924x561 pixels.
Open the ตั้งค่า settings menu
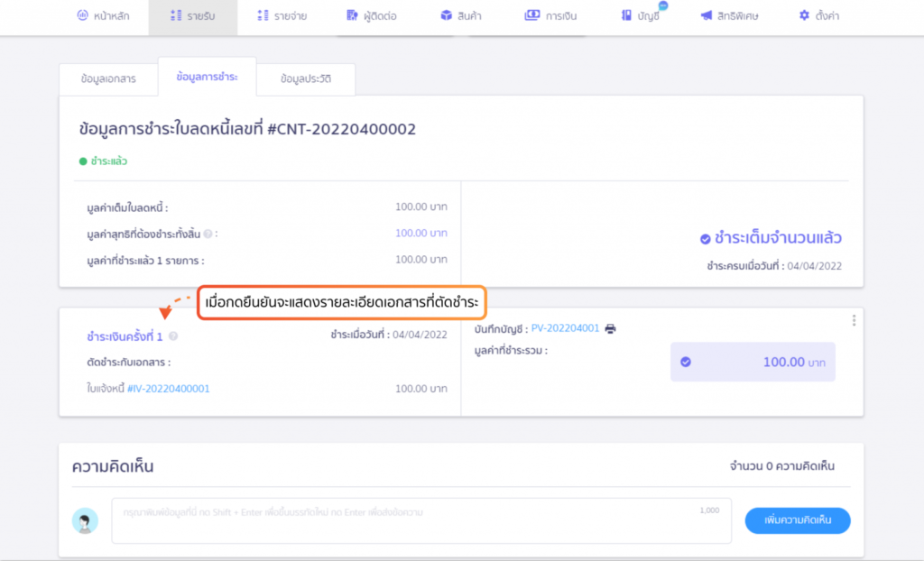(819, 16)
